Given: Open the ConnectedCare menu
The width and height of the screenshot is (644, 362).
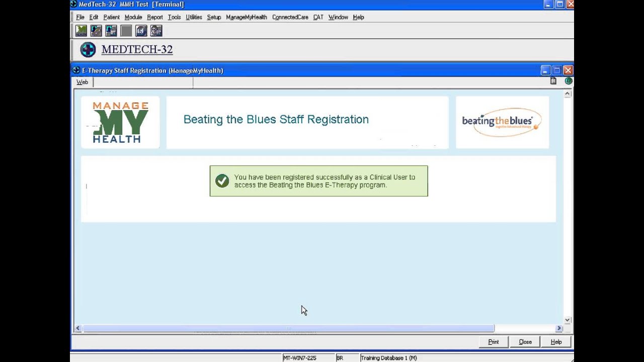Looking at the screenshot, I should (290, 17).
